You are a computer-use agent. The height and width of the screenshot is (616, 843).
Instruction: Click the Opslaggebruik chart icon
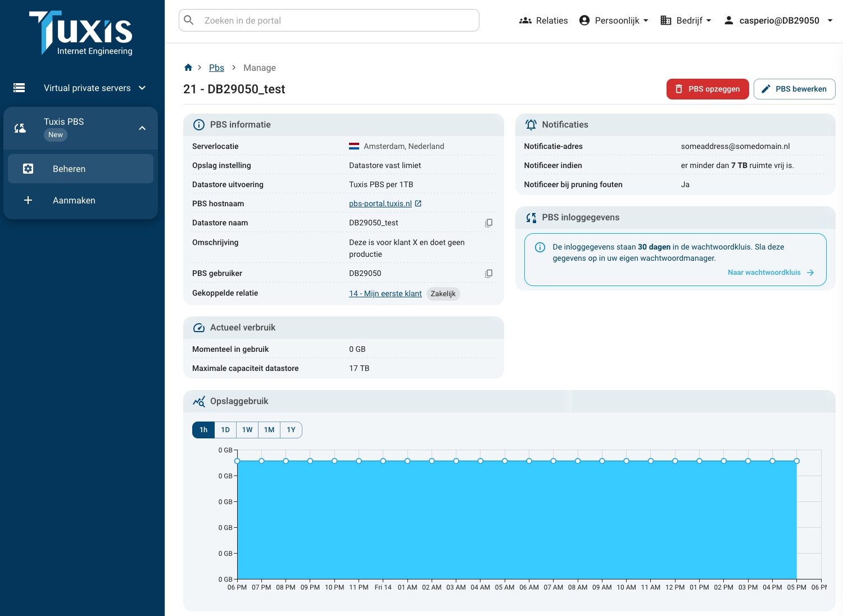point(199,401)
